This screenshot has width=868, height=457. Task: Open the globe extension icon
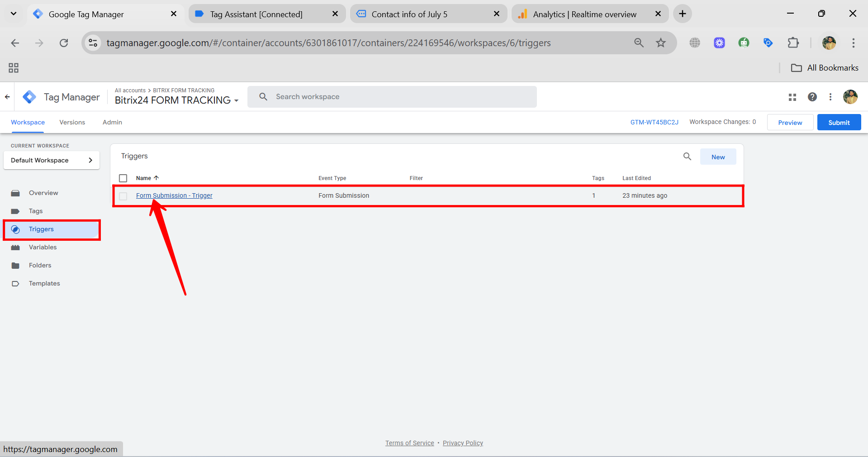(x=695, y=43)
